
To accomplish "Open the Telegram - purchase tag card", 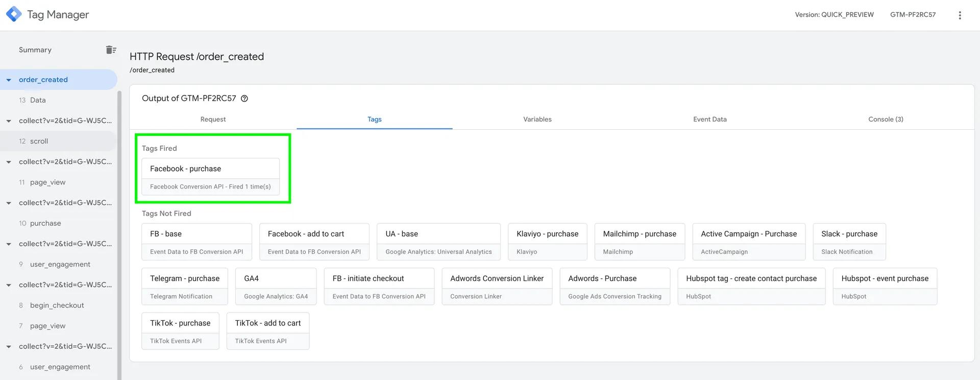I will 185,287.
